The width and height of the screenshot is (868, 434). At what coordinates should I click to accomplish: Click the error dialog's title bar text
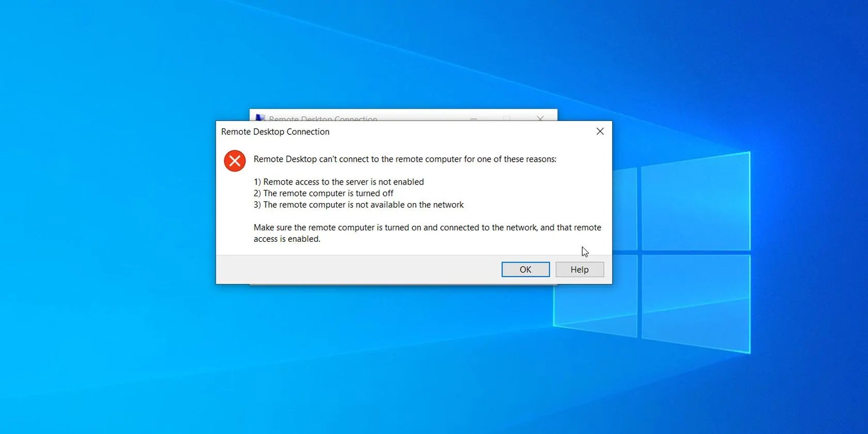coord(275,132)
